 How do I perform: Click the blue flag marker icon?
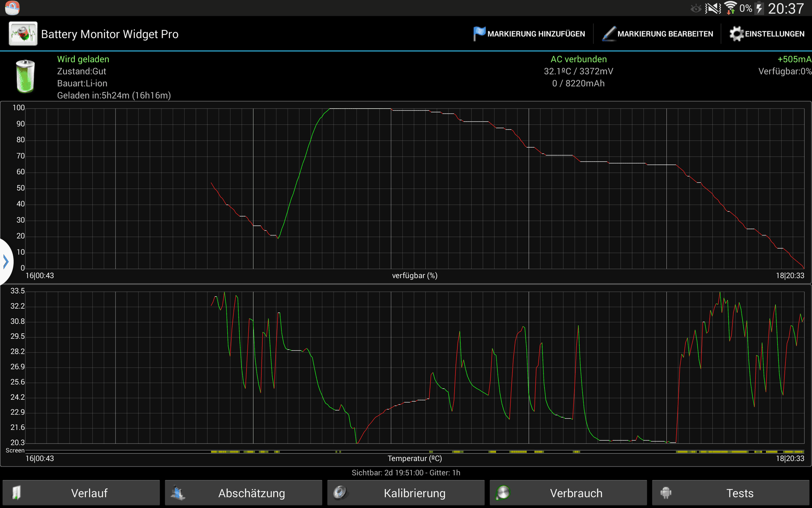tap(479, 33)
